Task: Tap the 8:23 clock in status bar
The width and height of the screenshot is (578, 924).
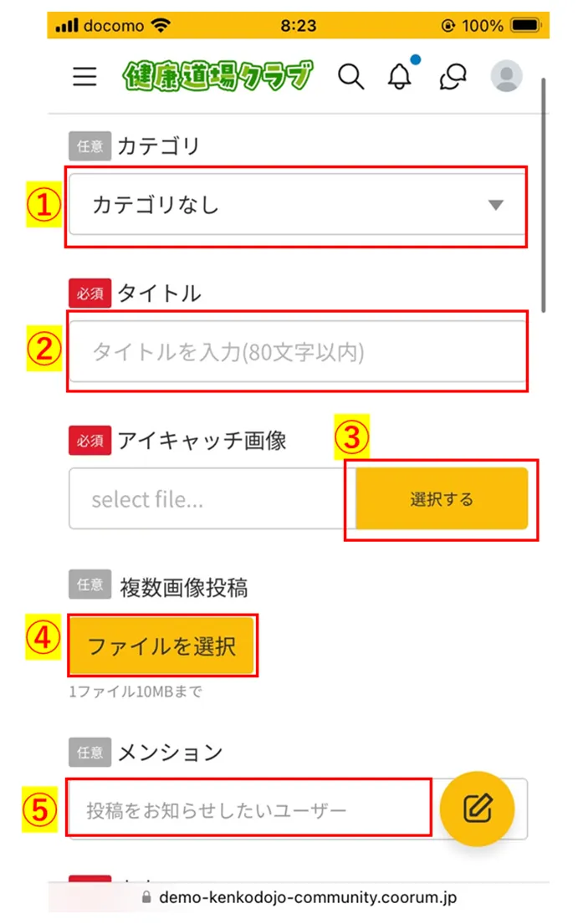Action: point(298,25)
